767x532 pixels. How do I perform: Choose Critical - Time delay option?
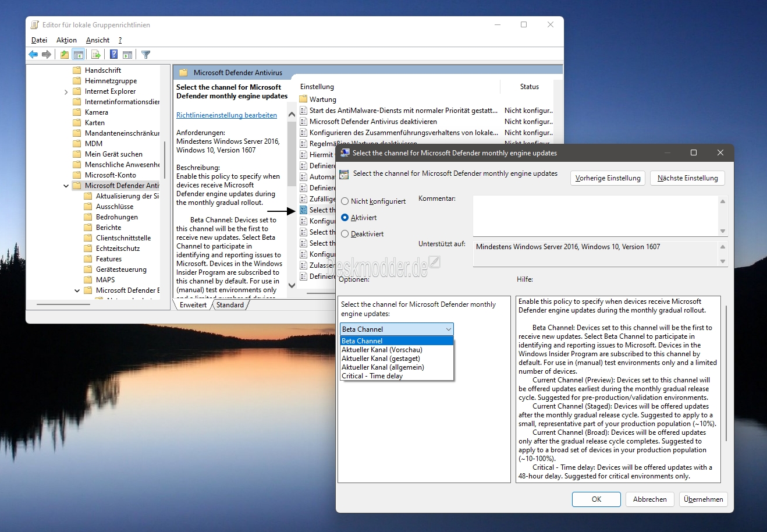click(396, 376)
